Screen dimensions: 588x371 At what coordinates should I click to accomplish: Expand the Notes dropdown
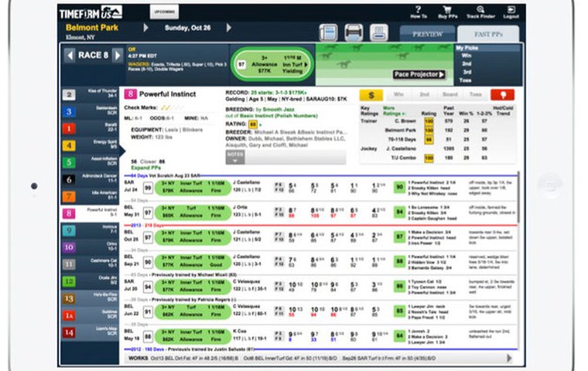point(235,158)
